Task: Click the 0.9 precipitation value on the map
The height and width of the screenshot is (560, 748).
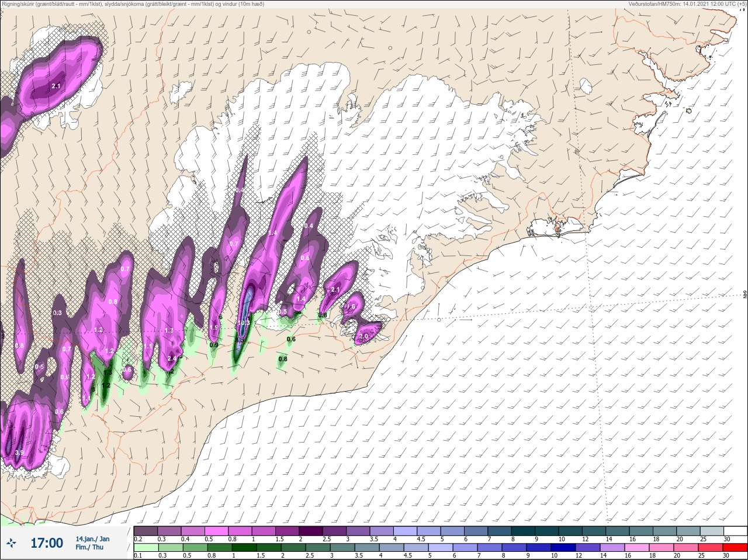Action: coord(214,345)
